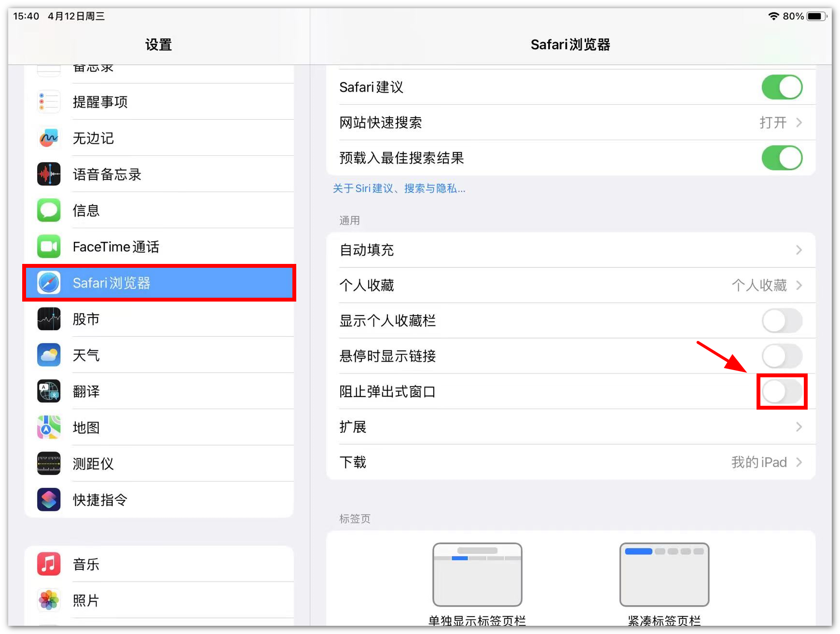The image size is (840, 634).
Task: Tap the FaceTime通话 camera icon
Action: (49, 247)
